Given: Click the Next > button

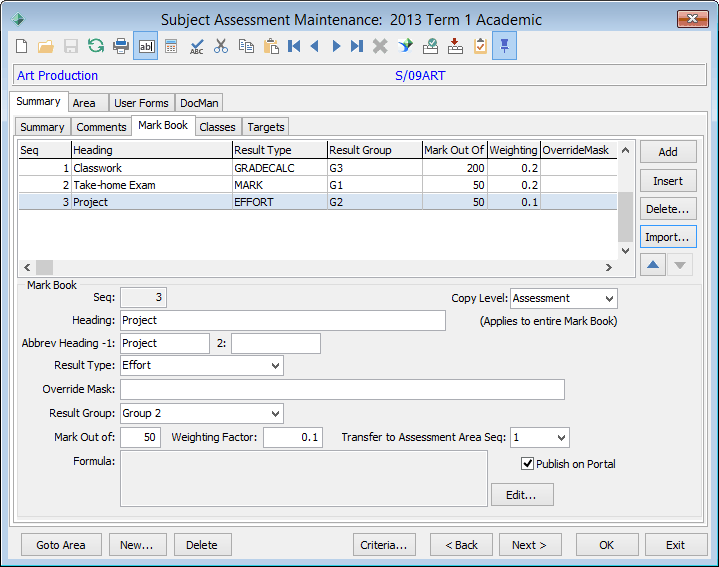Looking at the screenshot, I should click(x=530, y=545).
